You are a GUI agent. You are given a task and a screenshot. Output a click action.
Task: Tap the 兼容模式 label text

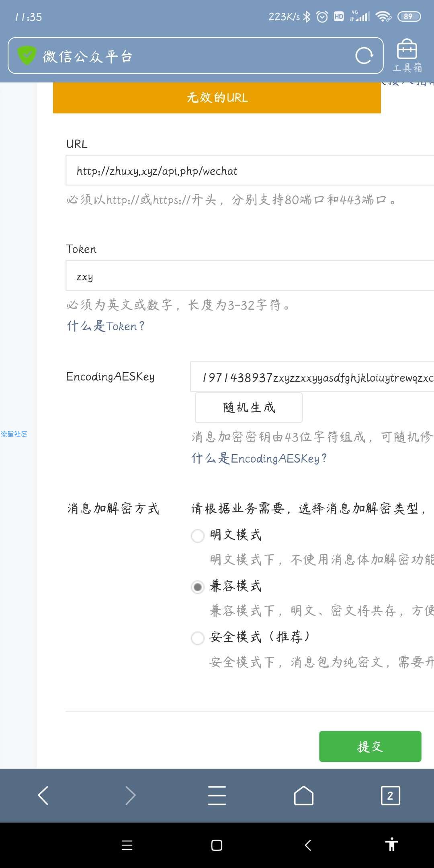(x=235, y=586)
